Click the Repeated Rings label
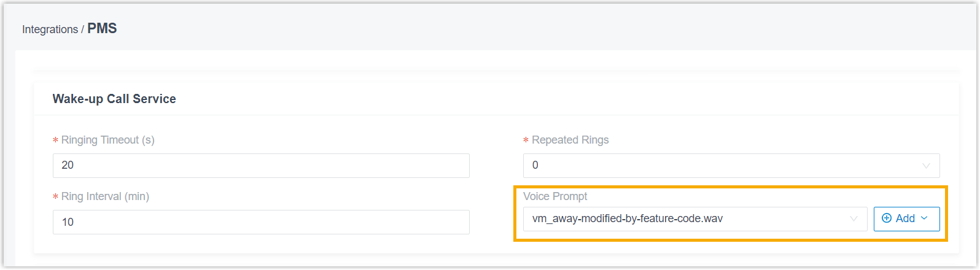This screenshot has height=270, width=980. click(570, 140)
